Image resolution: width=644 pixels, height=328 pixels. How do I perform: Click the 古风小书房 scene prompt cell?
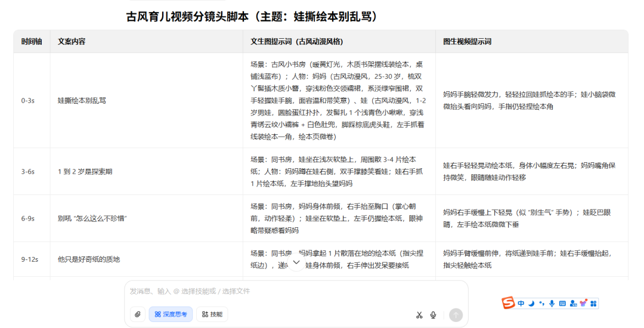339,101
